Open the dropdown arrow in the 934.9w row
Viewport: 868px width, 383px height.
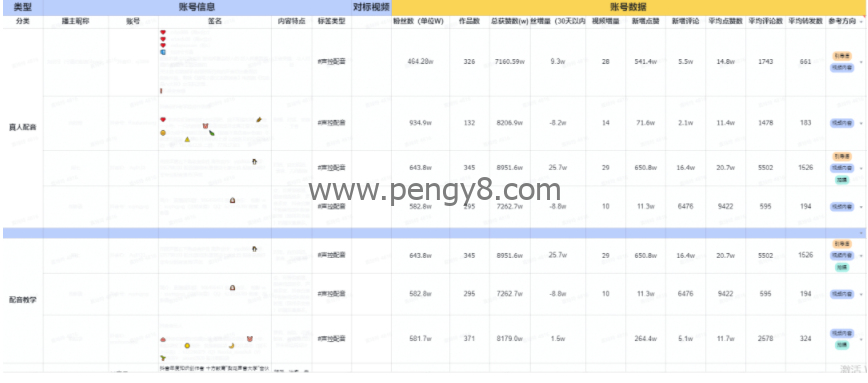tap(861, 123)
